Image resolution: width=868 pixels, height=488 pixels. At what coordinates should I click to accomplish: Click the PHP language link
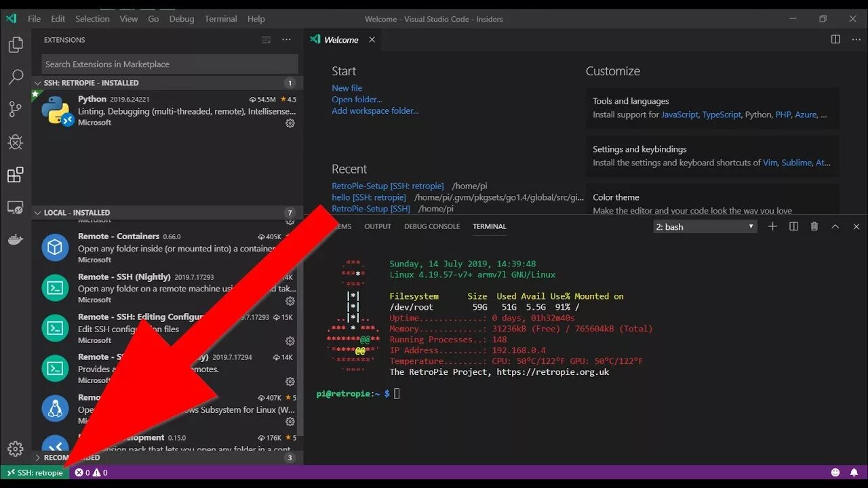[783, 115]
